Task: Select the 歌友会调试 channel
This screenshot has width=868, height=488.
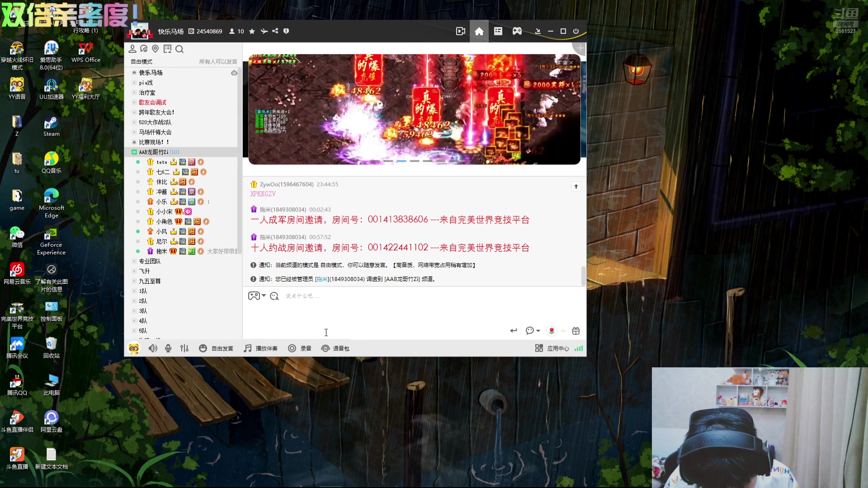Action: point(152,103)
